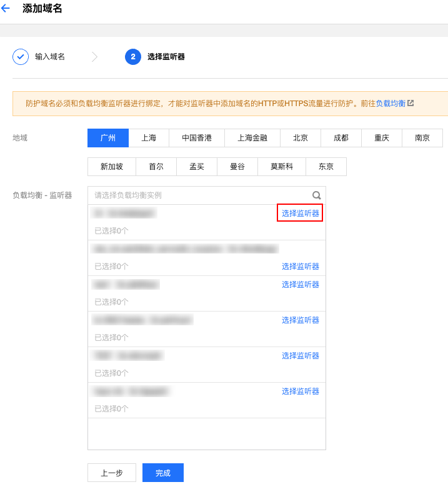Select the 重庆 region tab
This screenshot has width=448, height=487.
[382, 138]
